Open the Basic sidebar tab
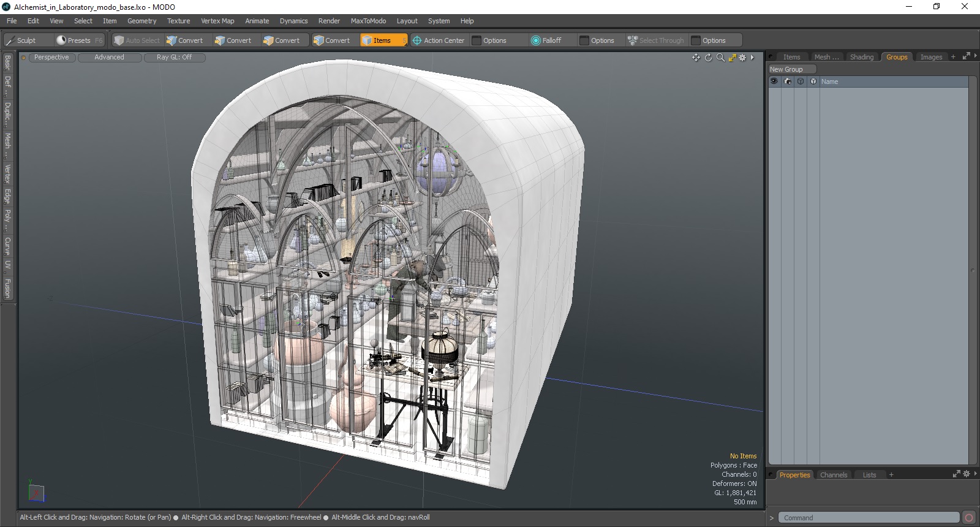This screenshot has height=527, width=980. point(7,63)
